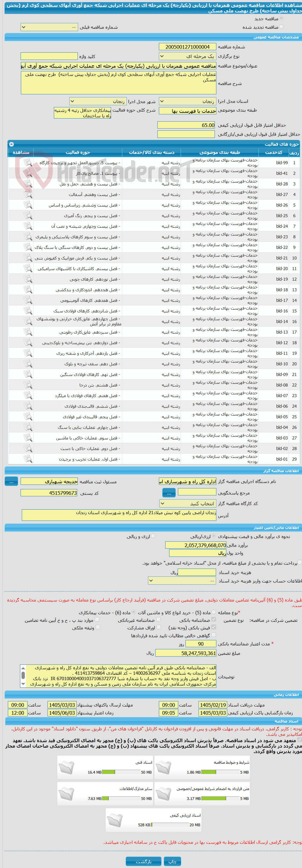This screenshot has height=868, width=302.
Task: Toggle اوراق مشارکت checkbox
Action: (159, 628)
